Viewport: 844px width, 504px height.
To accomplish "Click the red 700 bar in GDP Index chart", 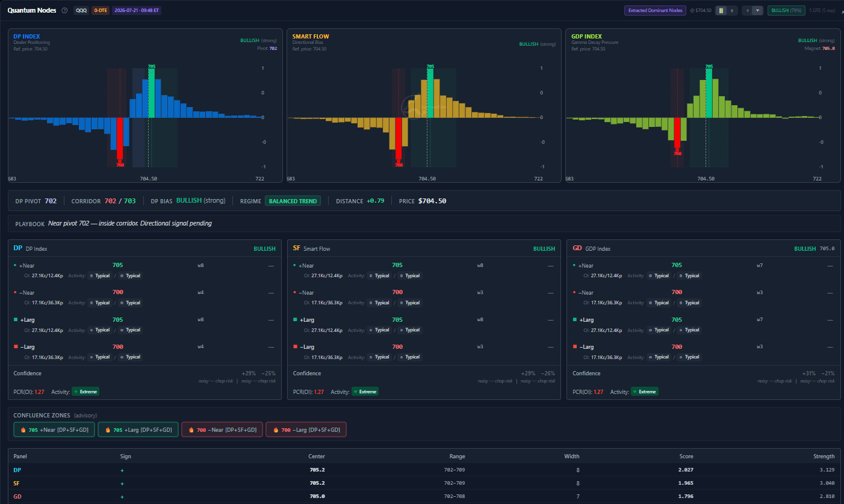I will [x=677, y=133].
